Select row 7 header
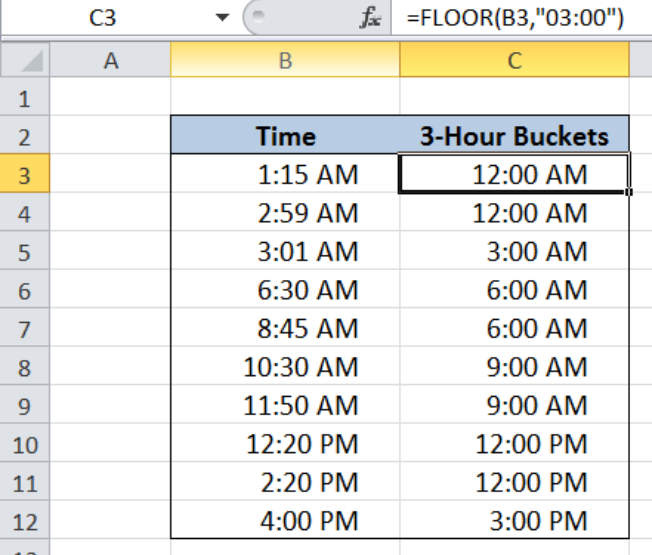This screenshot has height=555, width=652. [x=25, y=329]
